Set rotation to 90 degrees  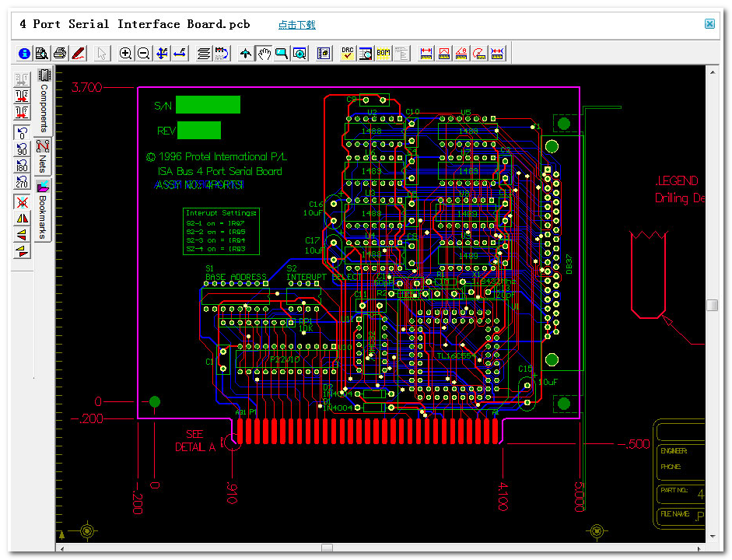click(22, 149)
